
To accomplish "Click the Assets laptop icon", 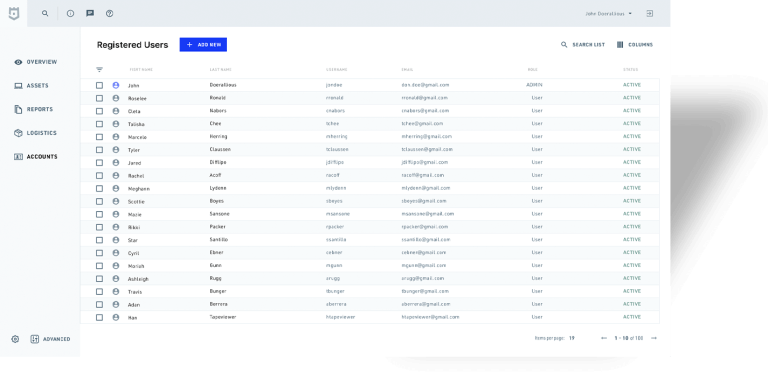I will [19, 86].
